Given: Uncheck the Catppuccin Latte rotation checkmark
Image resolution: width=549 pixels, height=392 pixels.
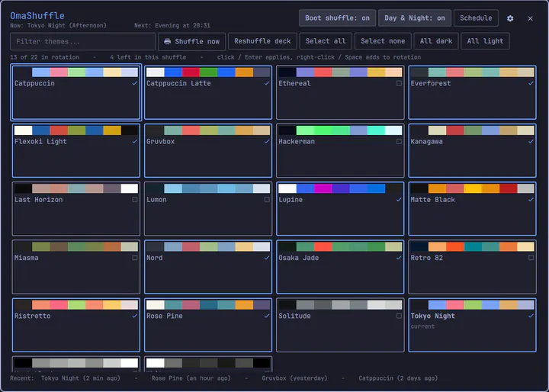Looking at the screenshot, I should [267, 83].
